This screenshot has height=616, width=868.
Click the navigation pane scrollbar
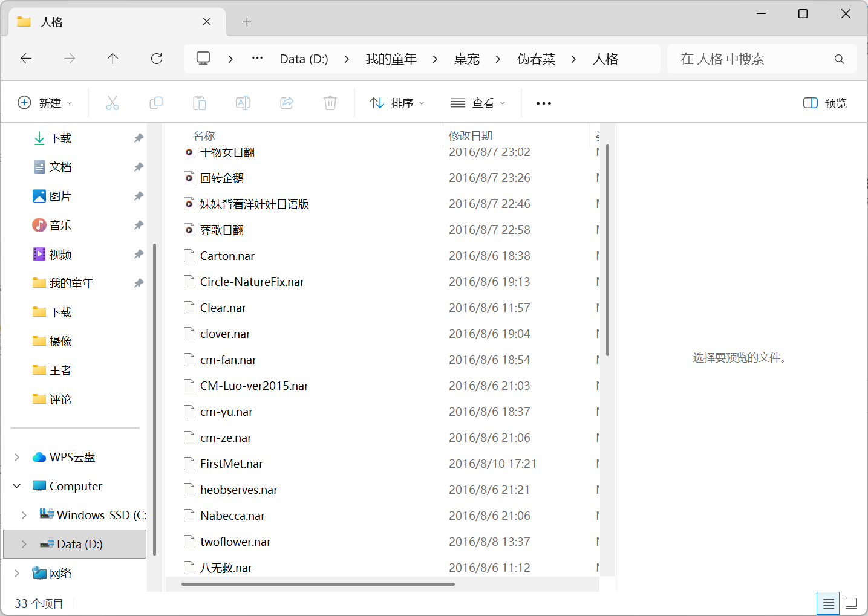[155, 399]
